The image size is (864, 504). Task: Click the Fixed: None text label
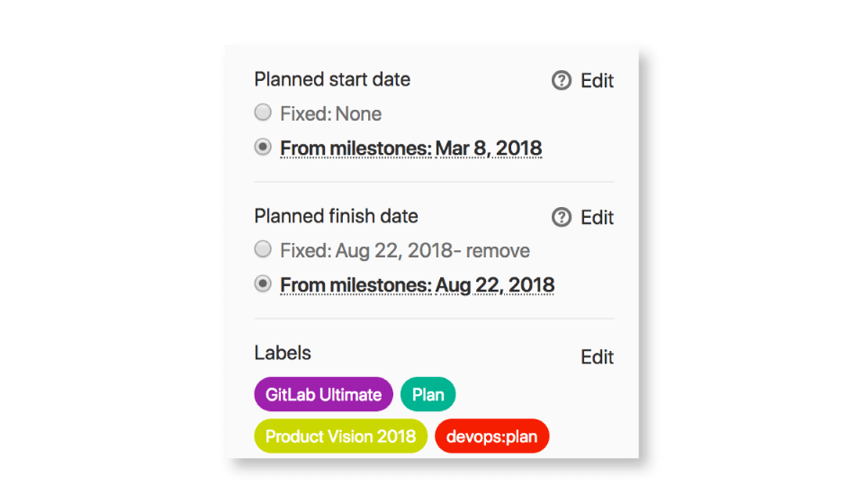330,114
